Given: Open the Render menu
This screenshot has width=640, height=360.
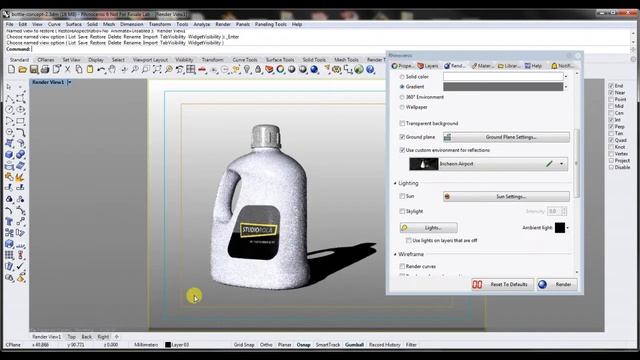Looking at the screenshot, I should pos(223,24).
